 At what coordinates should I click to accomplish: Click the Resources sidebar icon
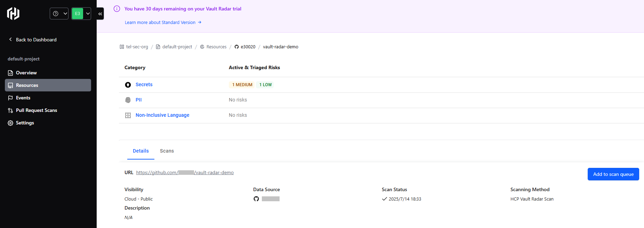pyautogui.click(x=10, y=85)
